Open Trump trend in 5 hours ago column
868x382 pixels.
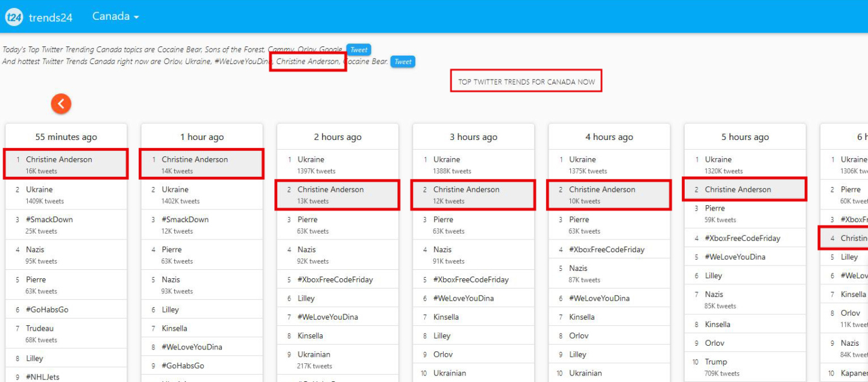pos(716,362)
